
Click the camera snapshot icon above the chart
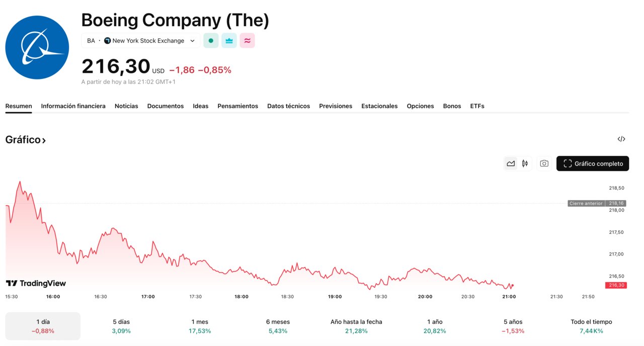pyautogui.click(x=544, y=163)
